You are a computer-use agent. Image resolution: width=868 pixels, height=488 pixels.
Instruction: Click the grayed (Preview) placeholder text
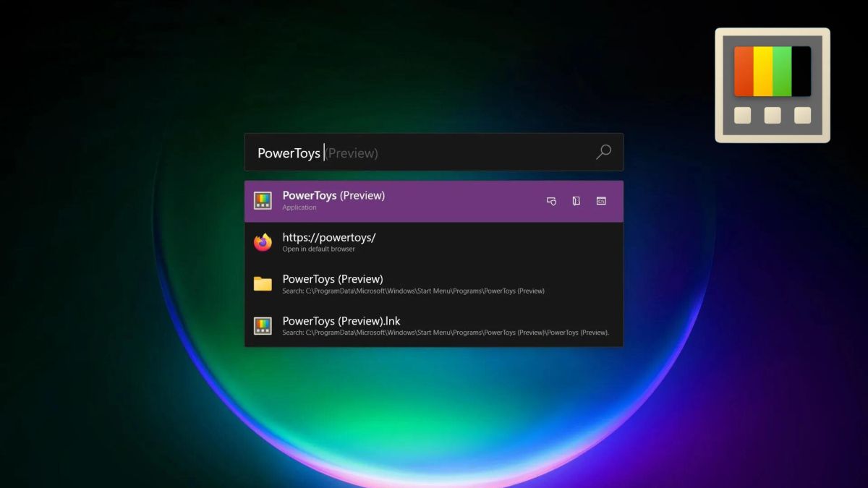coord(352,153)
